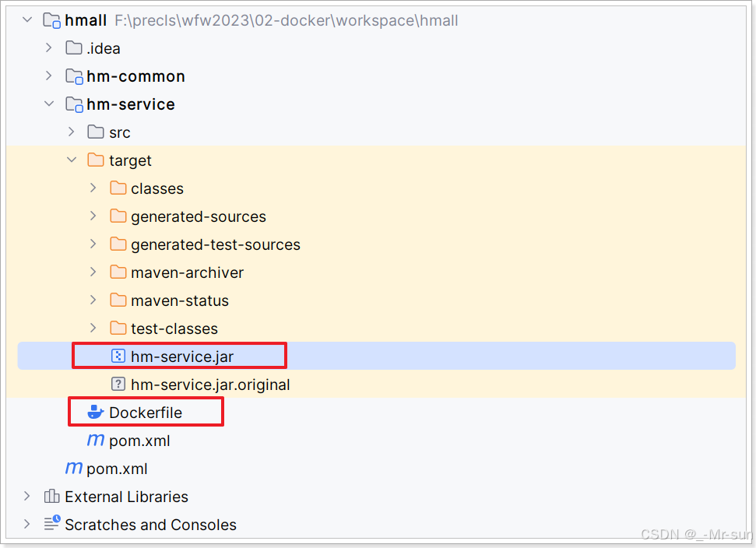Viewport: 756px width, 548px height.
Task: Click the test-classes folder icon
Action: 118,328
